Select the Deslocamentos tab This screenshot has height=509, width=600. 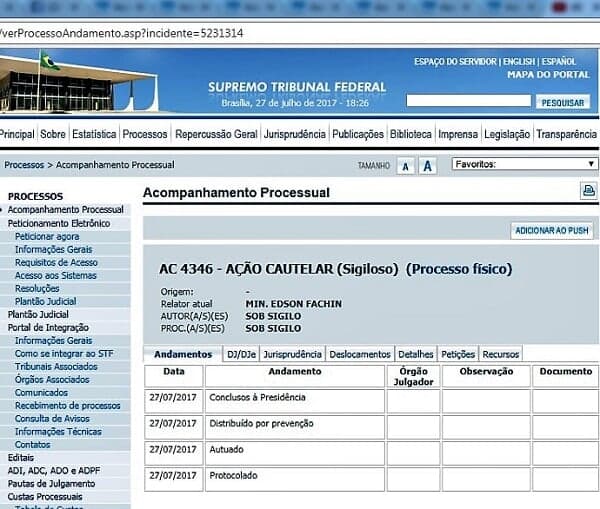pos(359,354)
